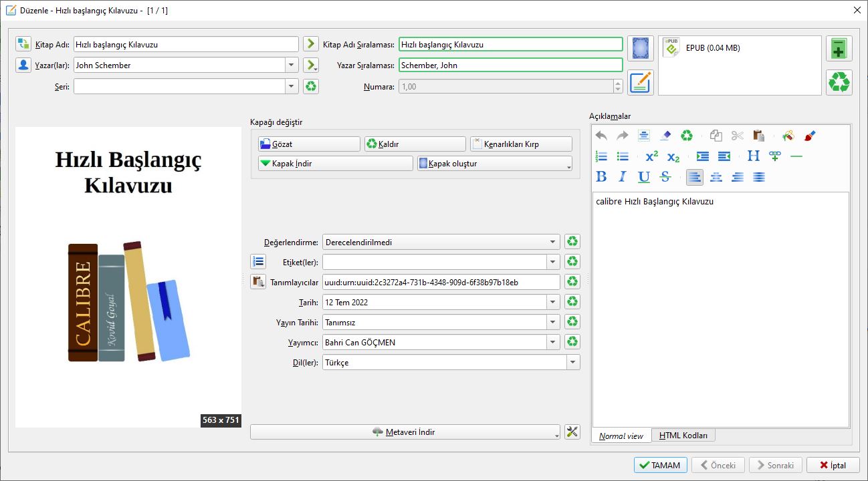Clear comments editor recycle icon
This screenshot has width=868, height=481.
[687, 136]
